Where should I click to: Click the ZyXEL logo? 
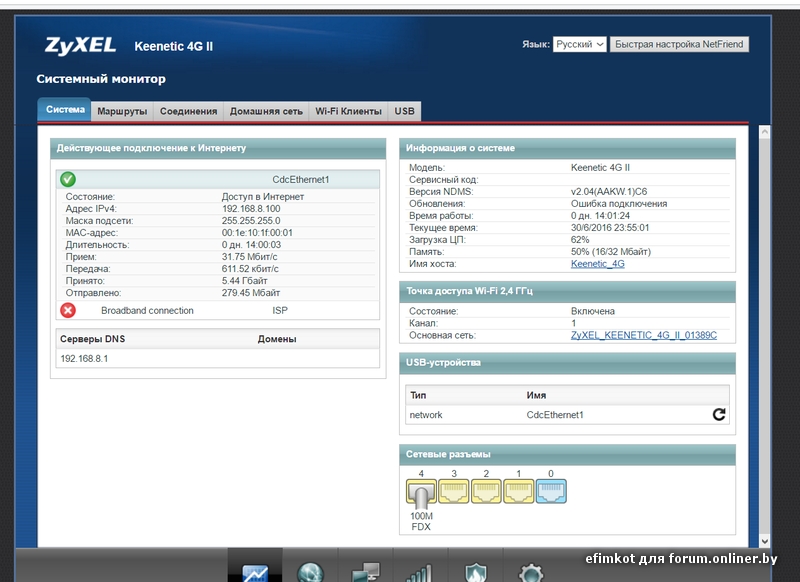click(81, 45)
